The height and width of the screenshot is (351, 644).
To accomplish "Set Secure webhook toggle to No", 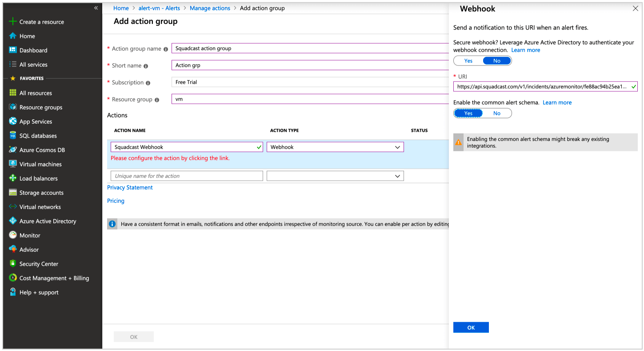I will tap(497, 61).
